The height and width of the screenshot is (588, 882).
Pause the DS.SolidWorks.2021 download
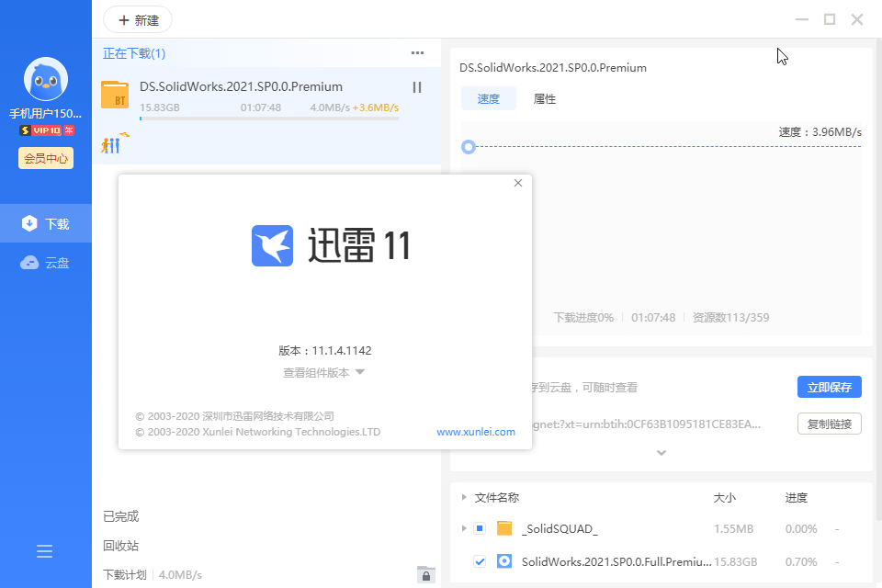[416, 87]
